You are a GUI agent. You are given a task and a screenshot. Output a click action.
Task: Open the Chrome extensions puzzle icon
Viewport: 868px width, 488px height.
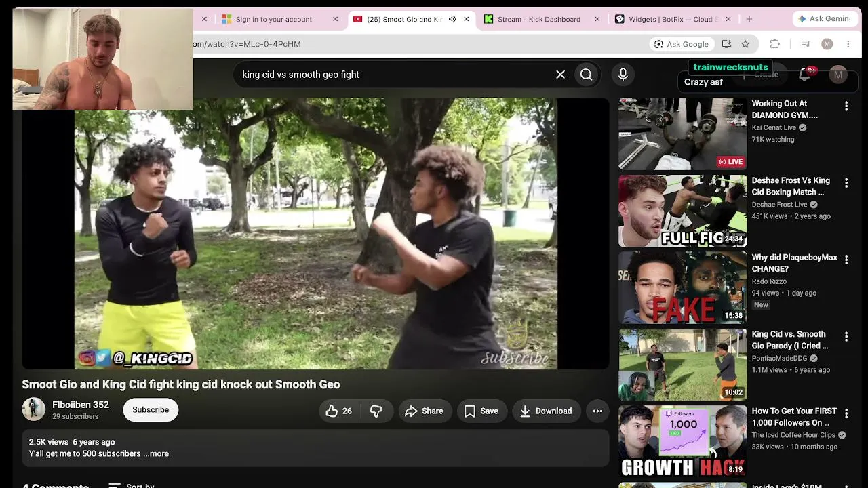774,44
